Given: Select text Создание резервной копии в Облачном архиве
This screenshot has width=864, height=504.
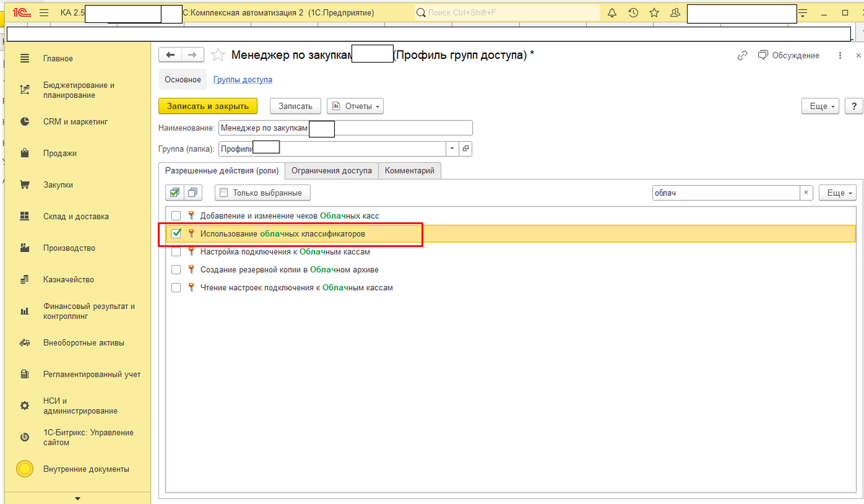Looking at the screenshot, I should 289,270.
